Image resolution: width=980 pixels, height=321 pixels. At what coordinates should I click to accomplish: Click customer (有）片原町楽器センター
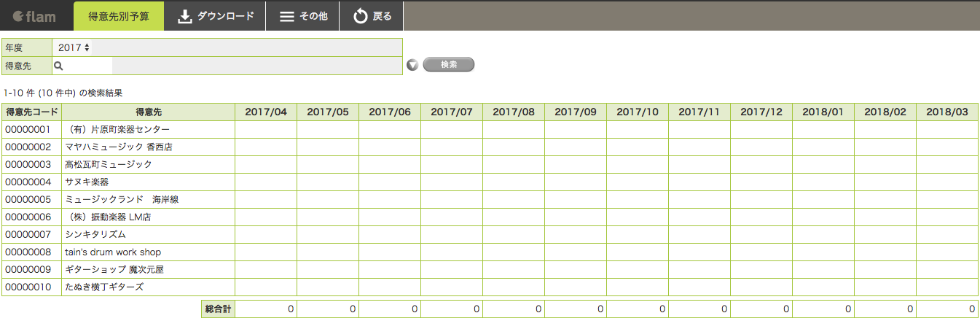[x=117, y=130]
